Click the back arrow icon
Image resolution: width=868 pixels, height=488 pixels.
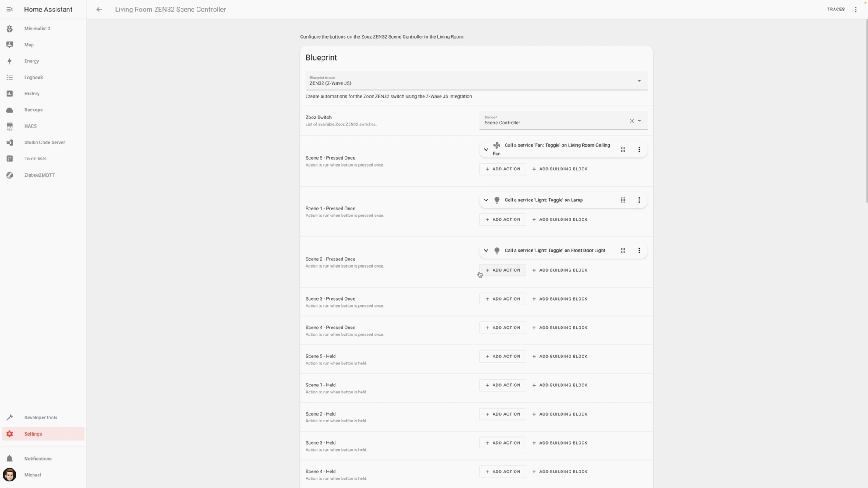coord(99,9)
